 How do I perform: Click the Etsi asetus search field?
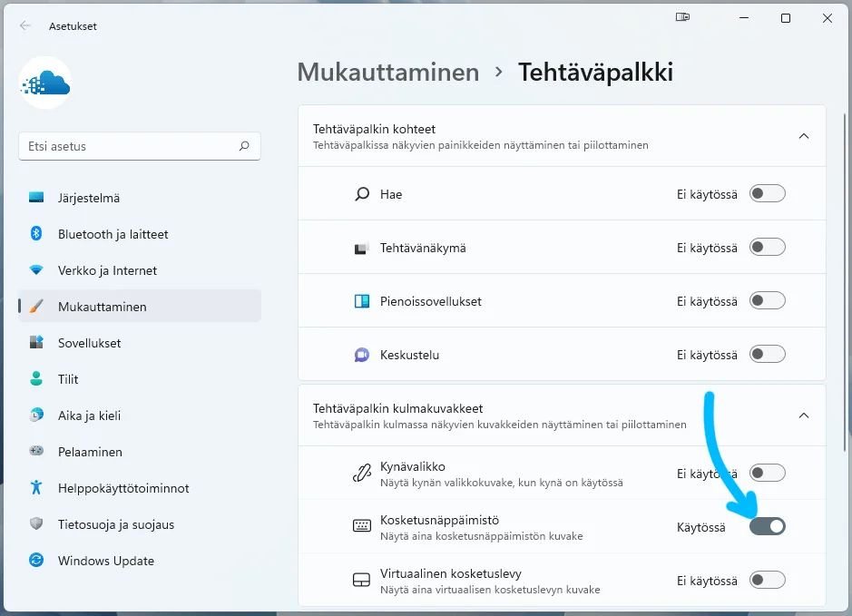pyautogui.click(x=140, y=146)
